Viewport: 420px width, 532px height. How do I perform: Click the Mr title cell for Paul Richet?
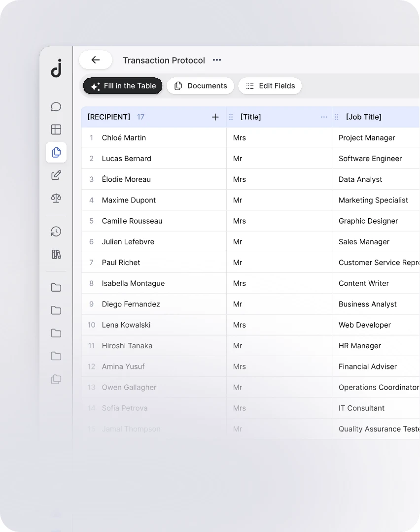click(279, 262)
